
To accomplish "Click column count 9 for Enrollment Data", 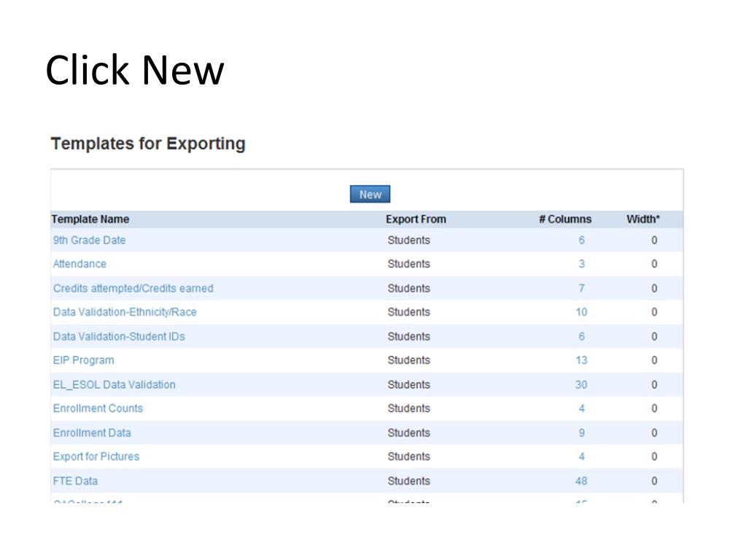I will [x=581, y=433].
